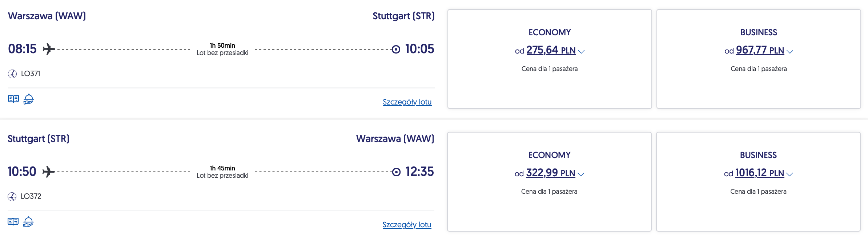Click the airplane icon beside 10:50 departure
This screenshot has width=868, height=240.
(49, 172)
